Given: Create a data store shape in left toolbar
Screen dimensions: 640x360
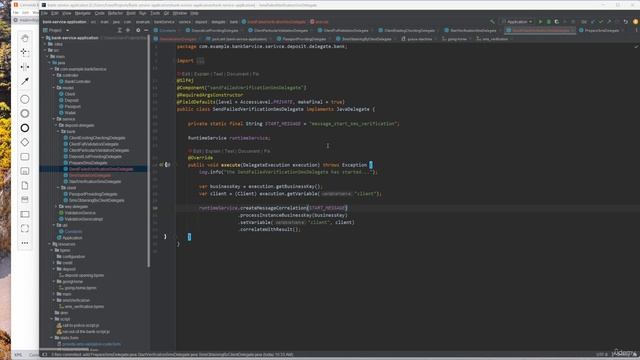Looking at the screenshot, I should click(25, 200).
